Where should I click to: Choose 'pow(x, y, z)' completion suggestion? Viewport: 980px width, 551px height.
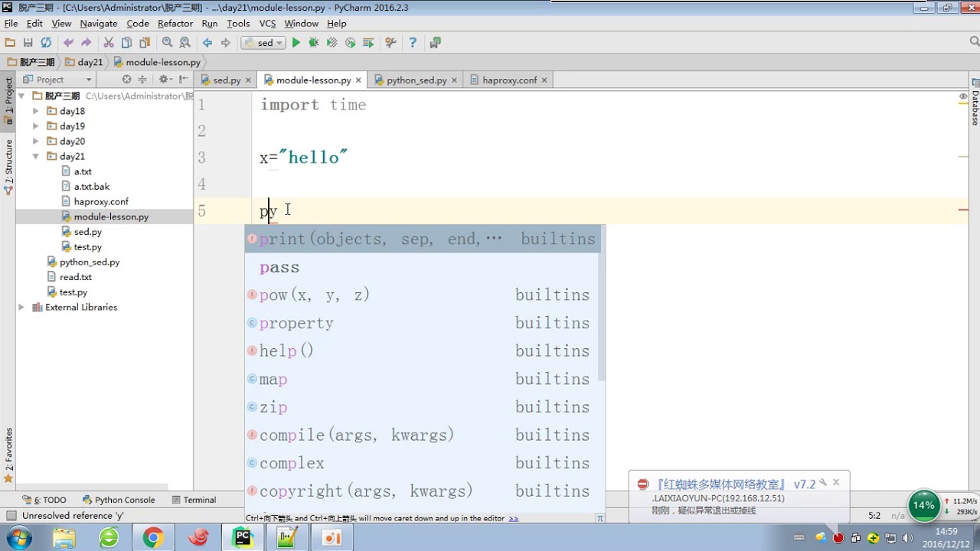422,295
